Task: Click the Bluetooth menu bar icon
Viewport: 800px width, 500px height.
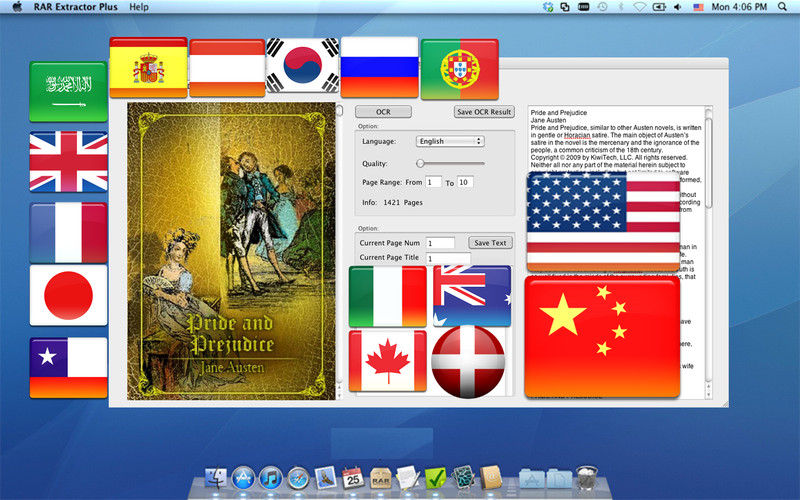Action: coord(621,7)
